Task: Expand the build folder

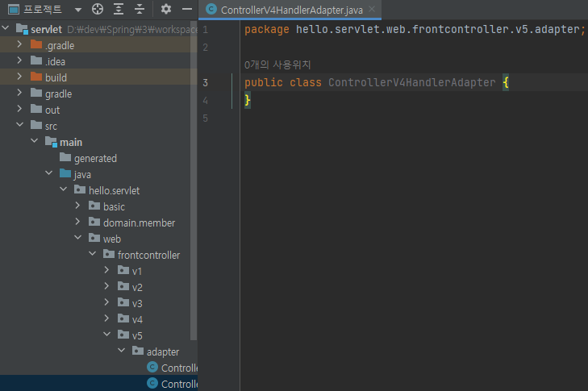Action: point(19,77)
